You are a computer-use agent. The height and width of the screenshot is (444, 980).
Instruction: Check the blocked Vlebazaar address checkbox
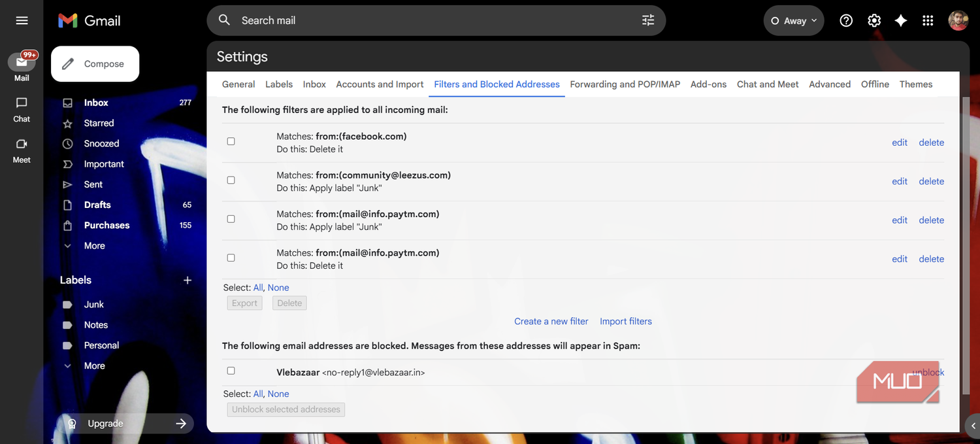[x=231, y=370]
